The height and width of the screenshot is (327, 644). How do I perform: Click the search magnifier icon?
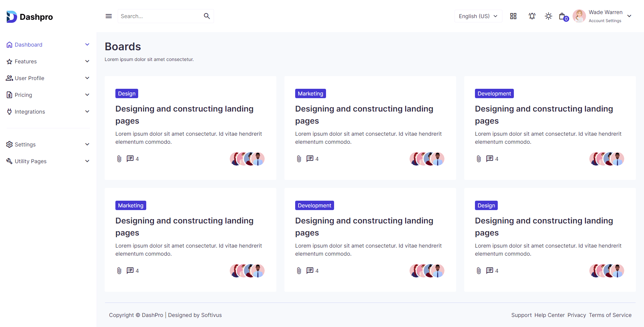207,16
